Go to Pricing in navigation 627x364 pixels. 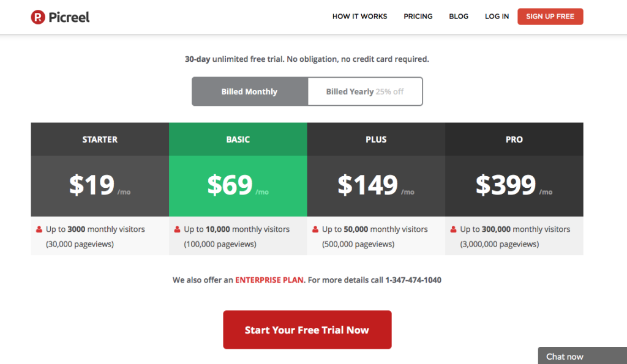(x=418, y=17)
